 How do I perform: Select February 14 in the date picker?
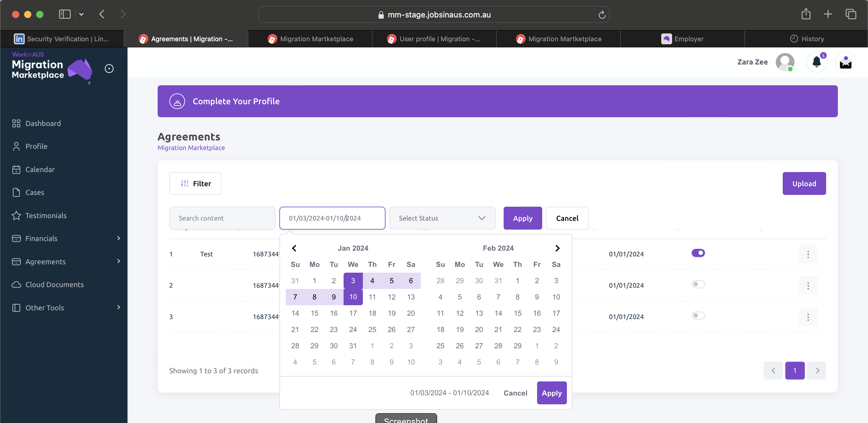click(498, 313)
